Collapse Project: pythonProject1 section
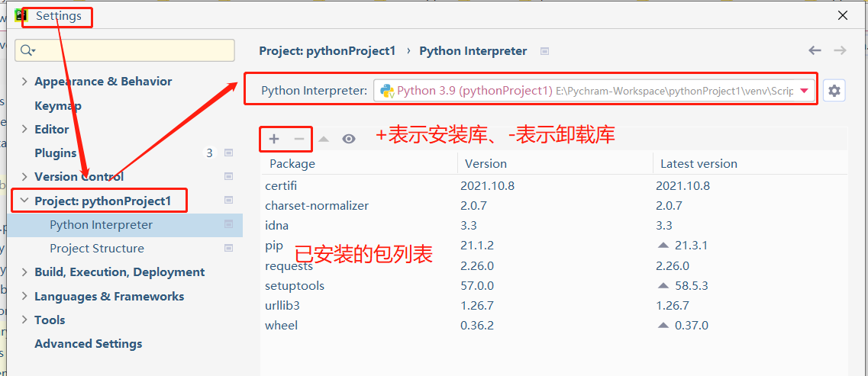Screen dimensions: 868x376 [x=24, y=201]
